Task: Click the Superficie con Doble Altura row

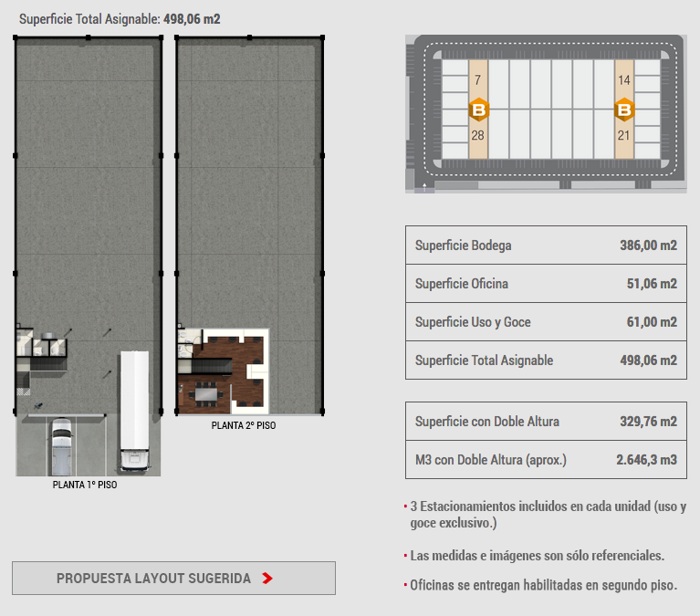Action: click(546, 422)
